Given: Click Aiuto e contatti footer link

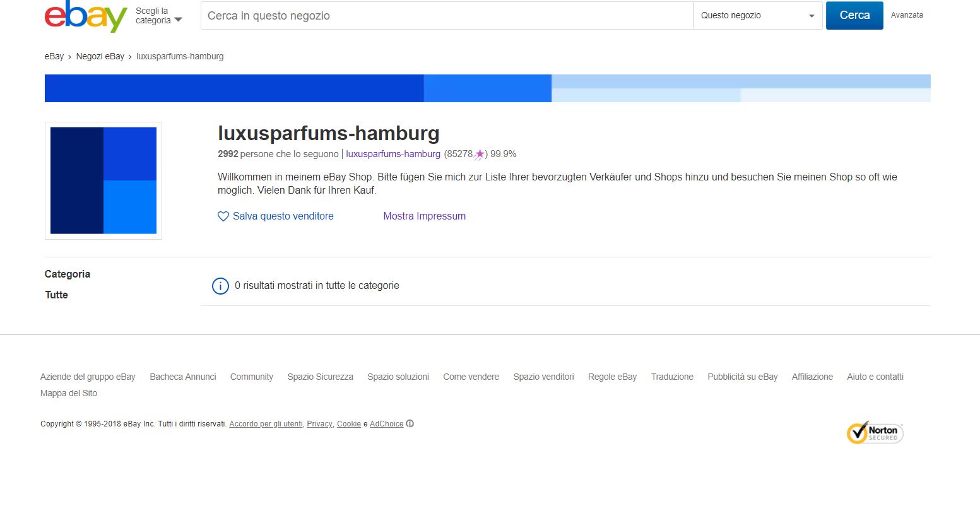Looking at the screenshot, I should (875, 377).
